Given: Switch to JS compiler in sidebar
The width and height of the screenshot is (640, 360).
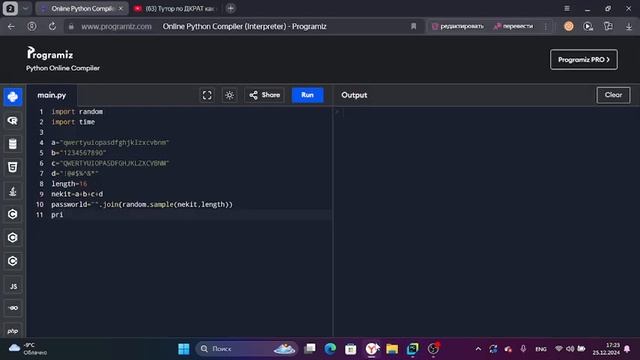Looking at the screenshot, I should point(13,285).
